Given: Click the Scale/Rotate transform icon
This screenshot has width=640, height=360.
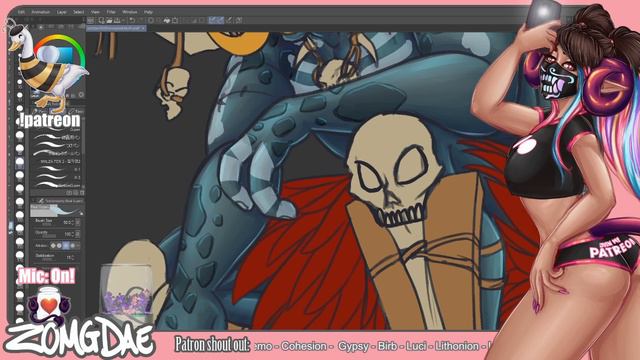Looking at the screenshot, I should click(x=175, y=20).
